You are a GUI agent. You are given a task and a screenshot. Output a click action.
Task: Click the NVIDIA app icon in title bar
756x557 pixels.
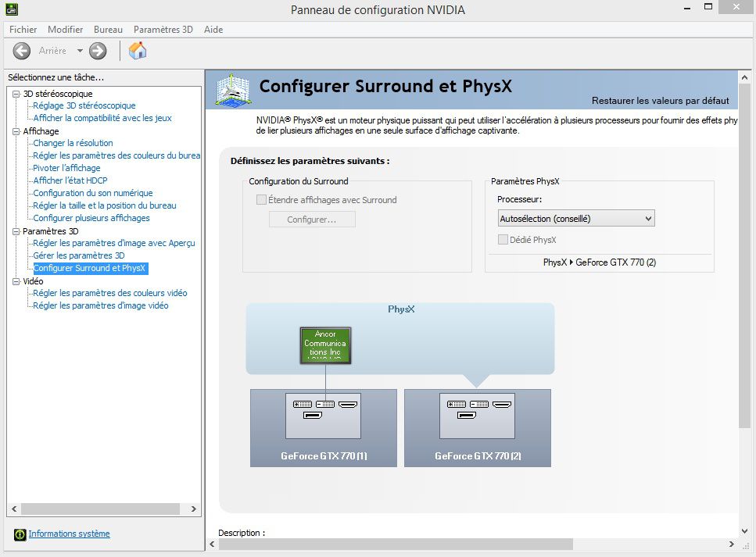12,9
